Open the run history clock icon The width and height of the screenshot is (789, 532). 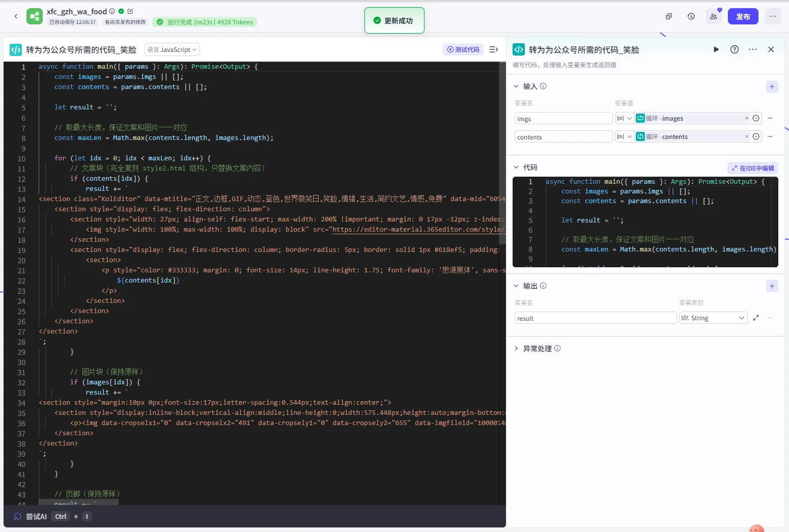691,16
